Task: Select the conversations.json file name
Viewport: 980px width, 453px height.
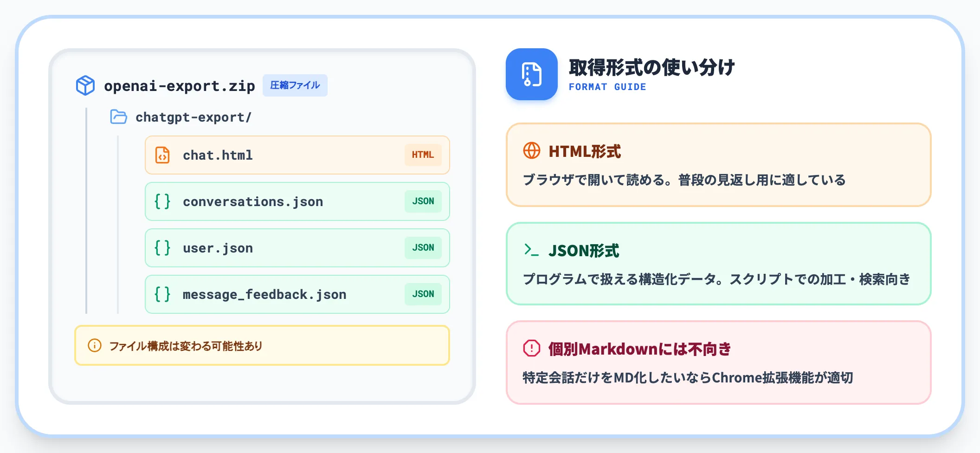Action: (x=253, y=201)
